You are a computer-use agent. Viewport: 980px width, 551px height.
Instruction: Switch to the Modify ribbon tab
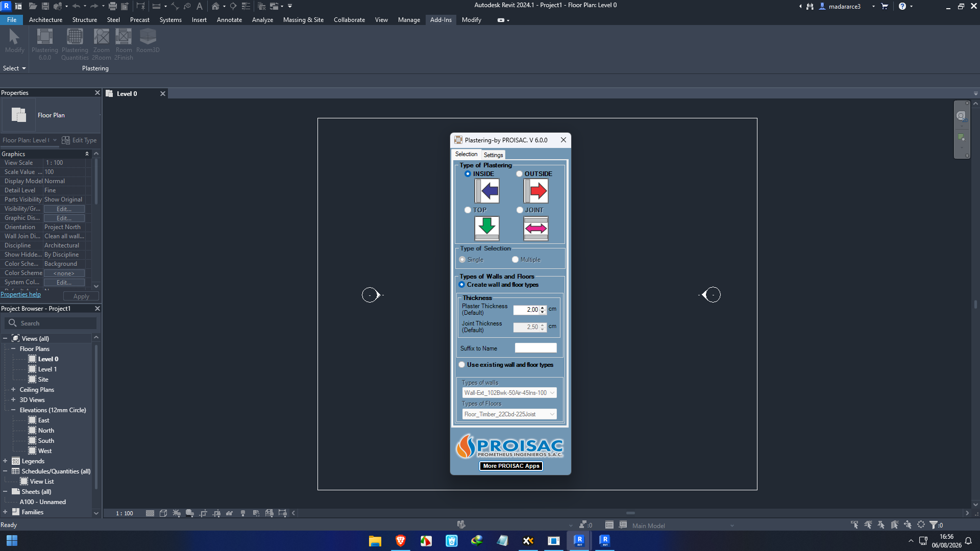tap(471, 20)
